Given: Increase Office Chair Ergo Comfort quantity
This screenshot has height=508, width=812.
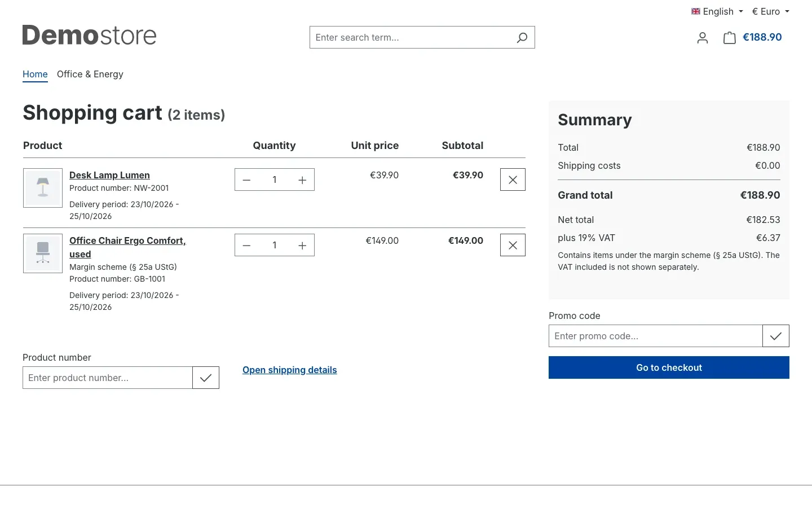Looking at the screenshot, I should point(302,246).
